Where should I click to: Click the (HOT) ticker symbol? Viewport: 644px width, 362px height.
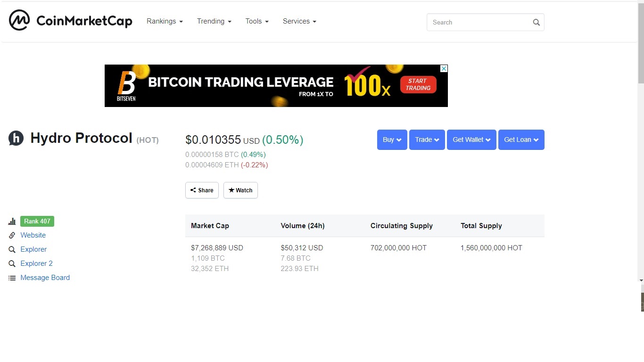coord(148,140)
